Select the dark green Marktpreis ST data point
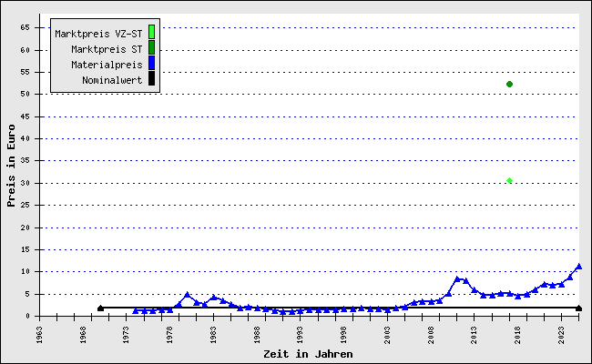 [x=509, y=85]
